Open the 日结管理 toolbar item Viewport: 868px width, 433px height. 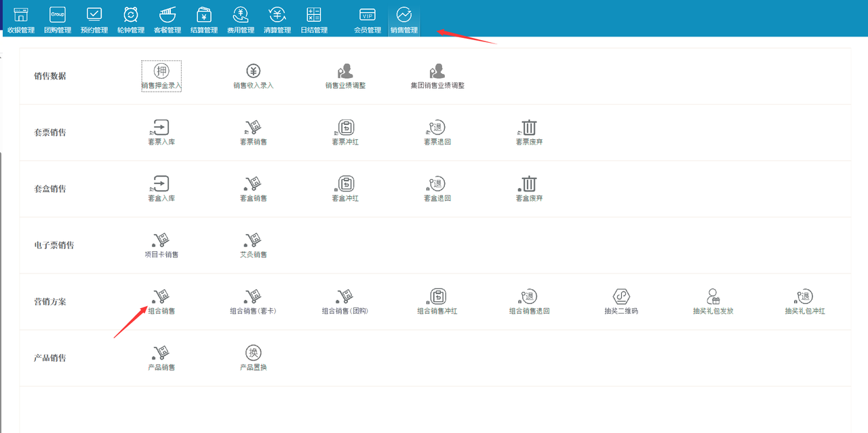tap(314, 20)
